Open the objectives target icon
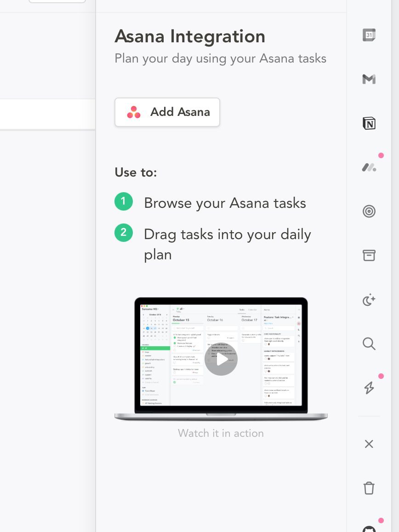399x532 pixels. [369, 212]
